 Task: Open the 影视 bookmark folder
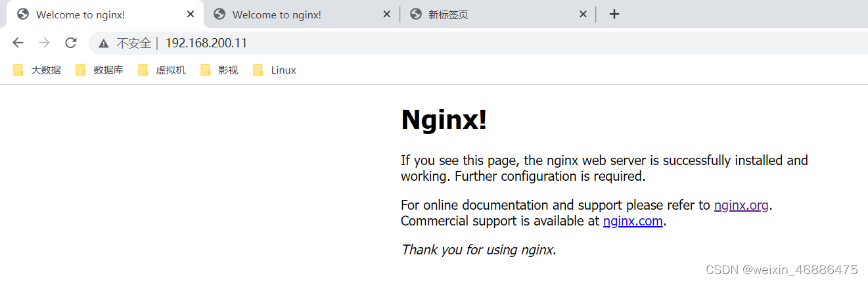coord(219,70)
